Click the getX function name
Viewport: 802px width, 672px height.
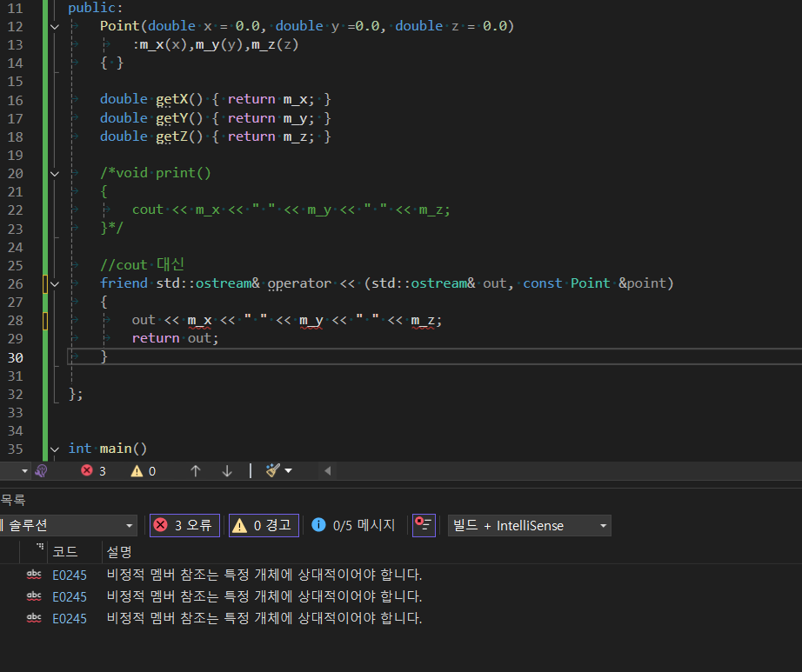tap(172, 99)
